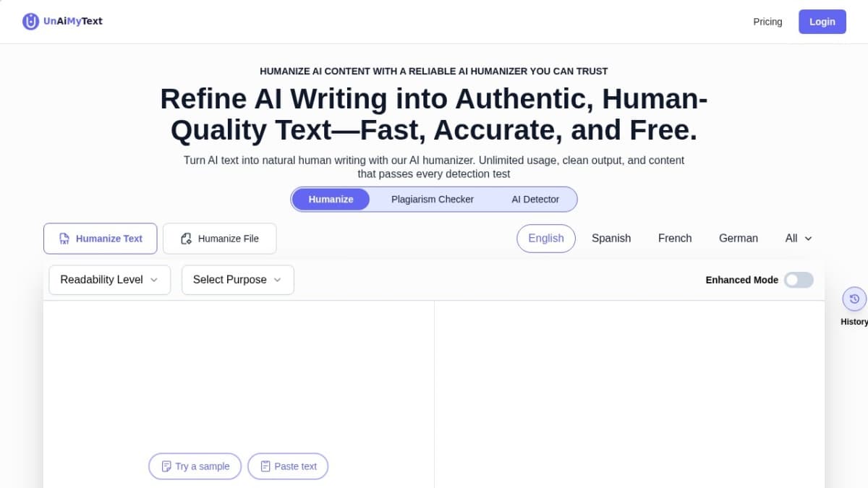Click the clipboard icon on Paste text
The image size is (868, 488).
point(265,466)
